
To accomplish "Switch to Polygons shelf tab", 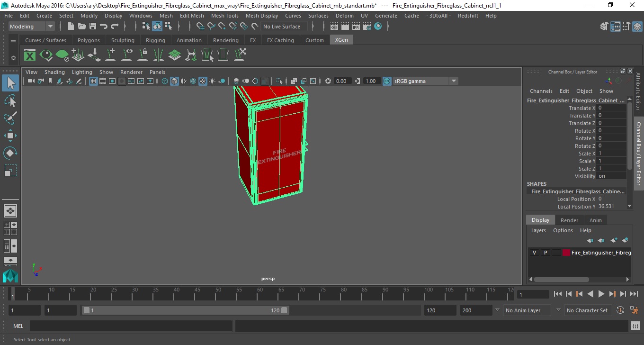I will pyautogui.click(x=89, y=40).
